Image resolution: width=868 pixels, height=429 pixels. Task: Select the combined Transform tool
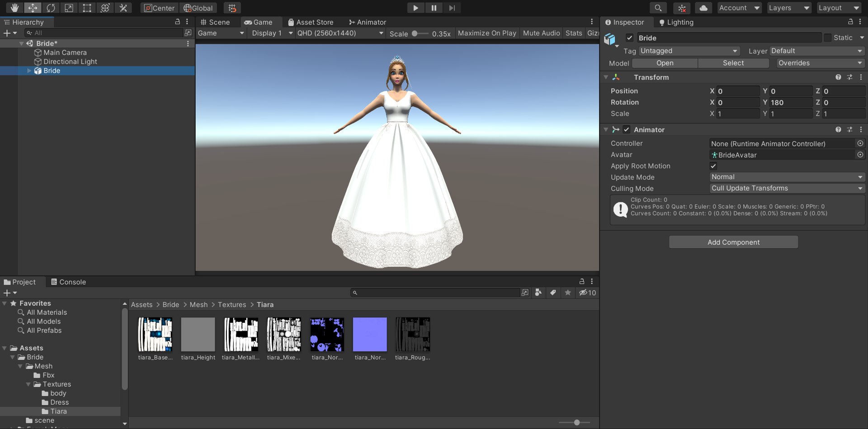point(105,8)
